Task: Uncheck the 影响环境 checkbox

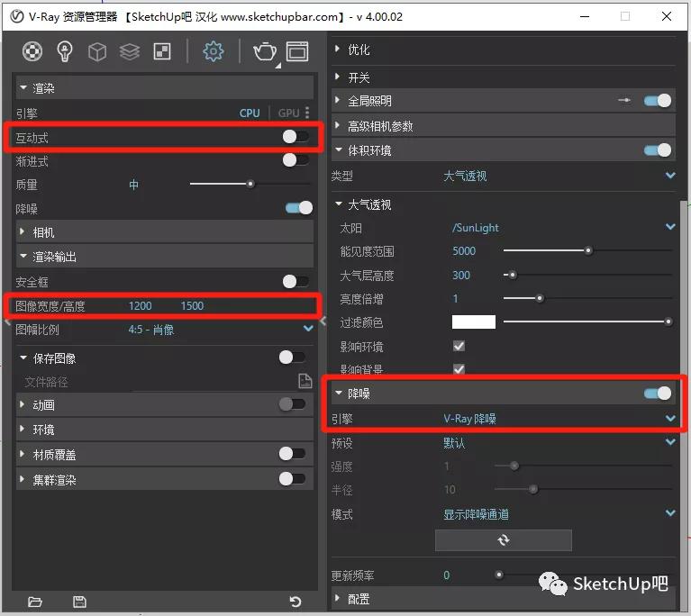Action: coord(459,346)
